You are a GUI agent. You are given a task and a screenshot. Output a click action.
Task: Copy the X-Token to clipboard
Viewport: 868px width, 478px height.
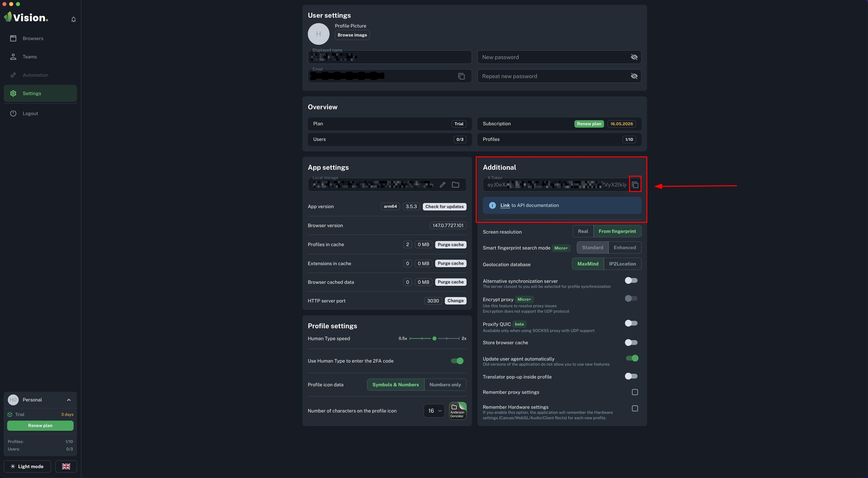tap(635, 185)
